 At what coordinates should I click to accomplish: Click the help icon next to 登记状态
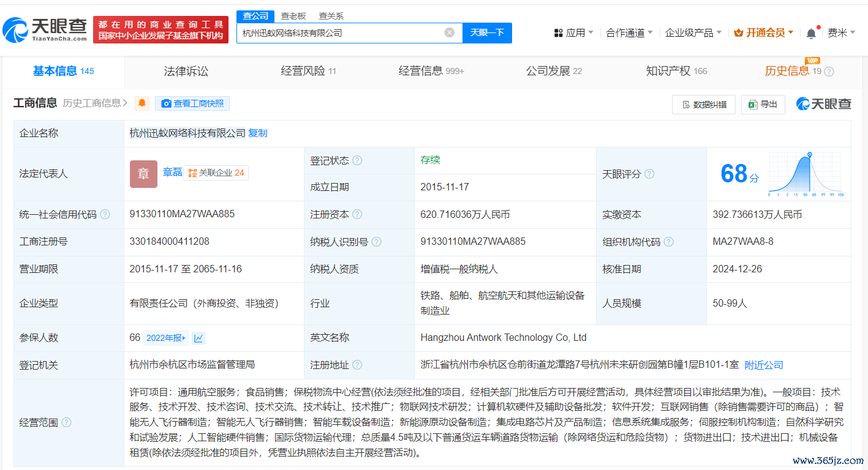pos(357,161)
